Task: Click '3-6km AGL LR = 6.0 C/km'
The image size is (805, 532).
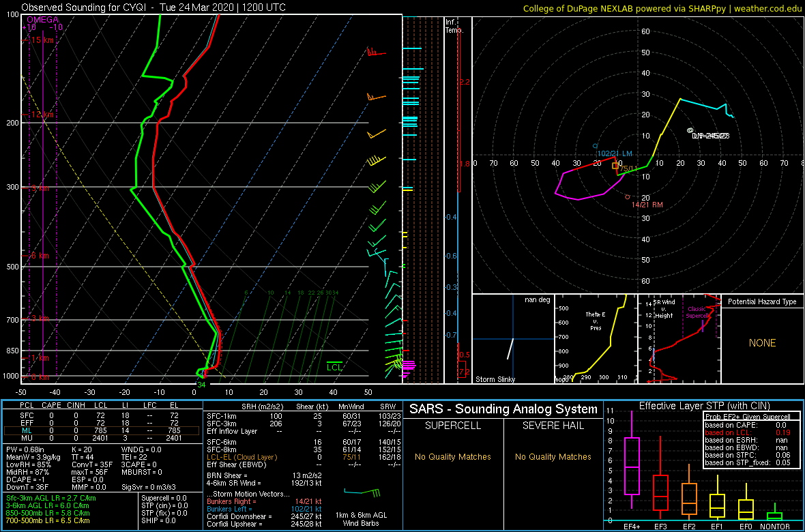Action: click(x=48, y=506)
